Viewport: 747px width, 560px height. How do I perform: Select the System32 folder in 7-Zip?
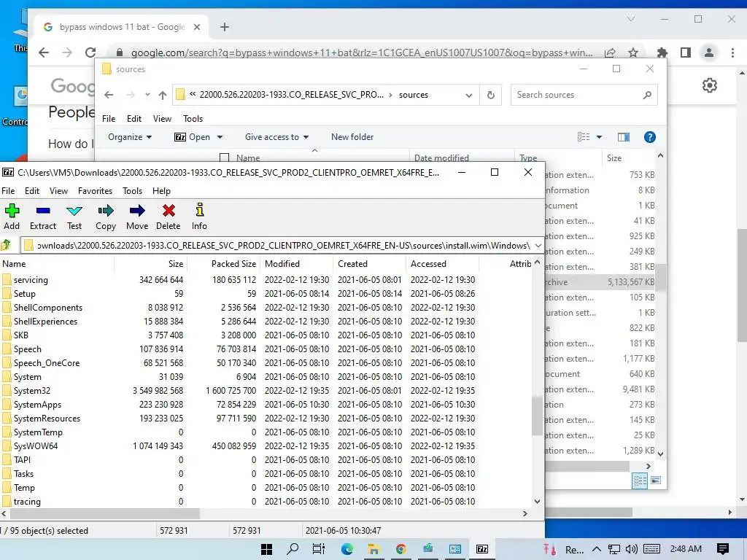coord(266,391)
